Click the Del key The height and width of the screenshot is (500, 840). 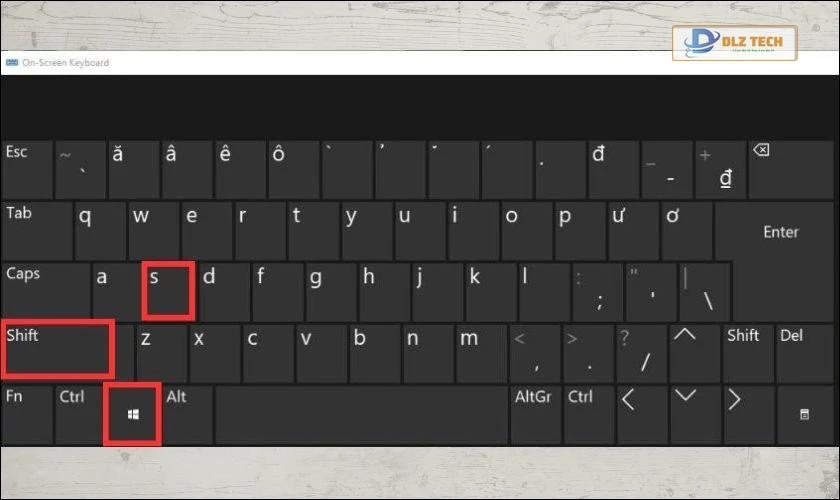pyautogui.click(x=805, y=353)
